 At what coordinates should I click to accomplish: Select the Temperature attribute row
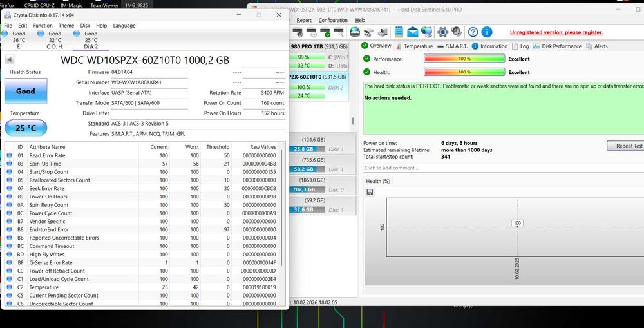tap(142, 287)
